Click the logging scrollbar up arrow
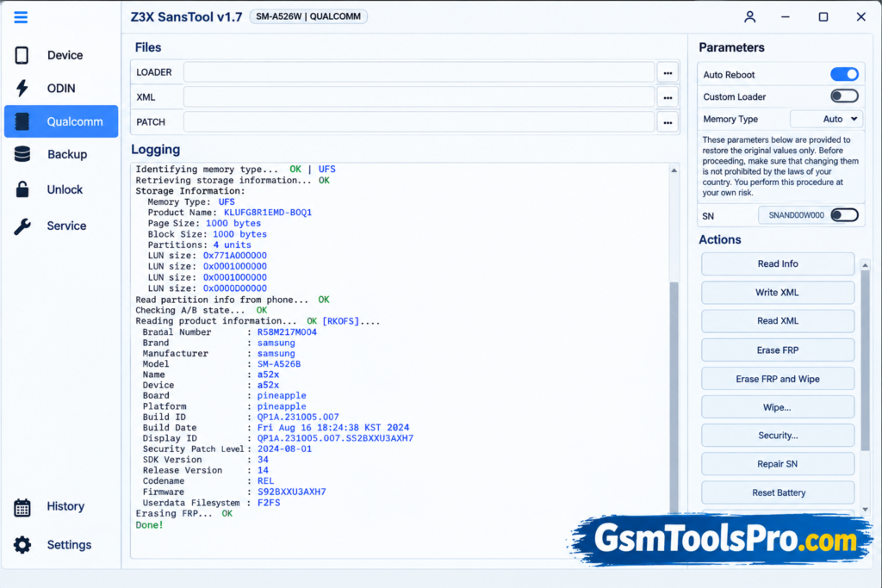The image size is (882, 588). coord(674,170)
